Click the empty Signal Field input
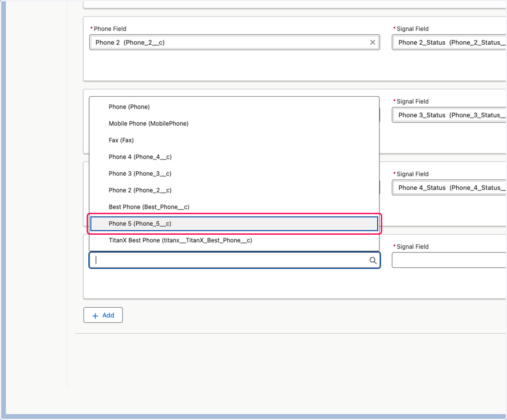The width and height of the screenshot is (507, 420). pyautogui.click(x=450, y=260)
